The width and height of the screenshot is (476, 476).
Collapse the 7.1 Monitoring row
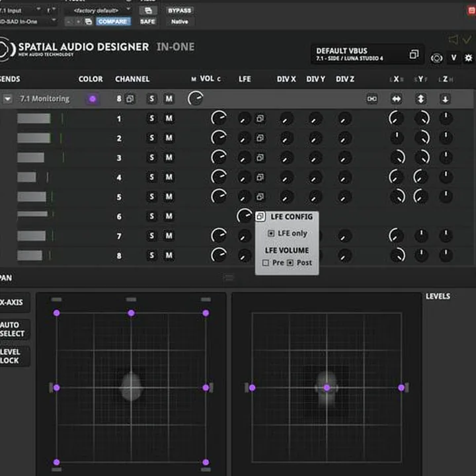coord(7,99)
